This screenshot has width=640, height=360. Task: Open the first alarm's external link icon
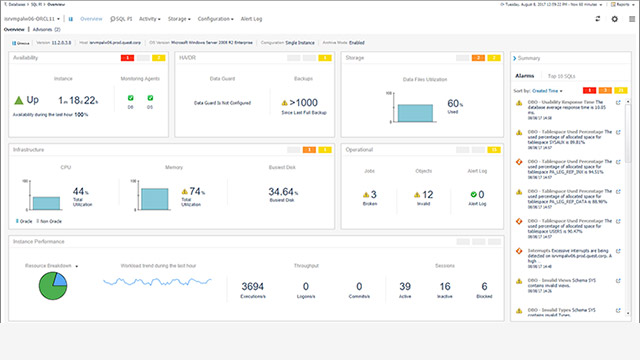point(618,103)
